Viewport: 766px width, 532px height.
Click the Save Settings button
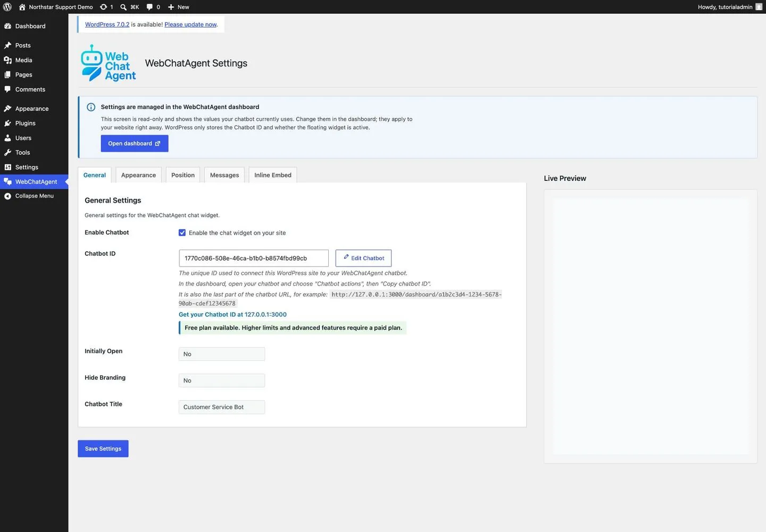103,448
